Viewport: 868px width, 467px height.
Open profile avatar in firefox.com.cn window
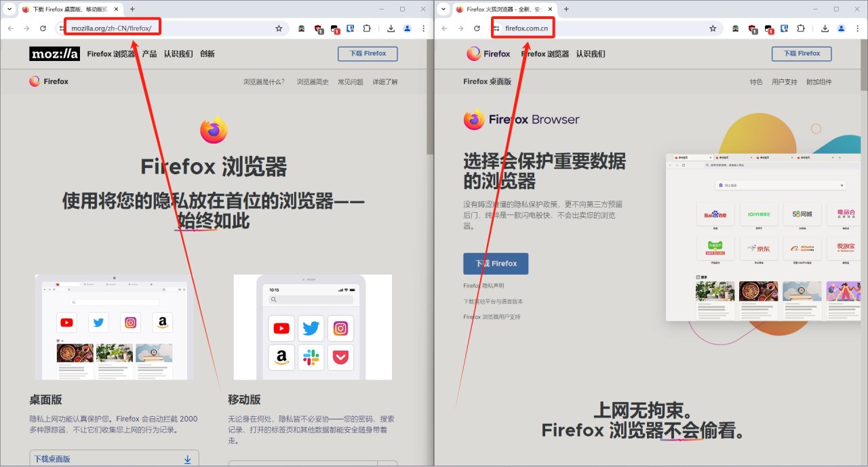pos(842,28)
